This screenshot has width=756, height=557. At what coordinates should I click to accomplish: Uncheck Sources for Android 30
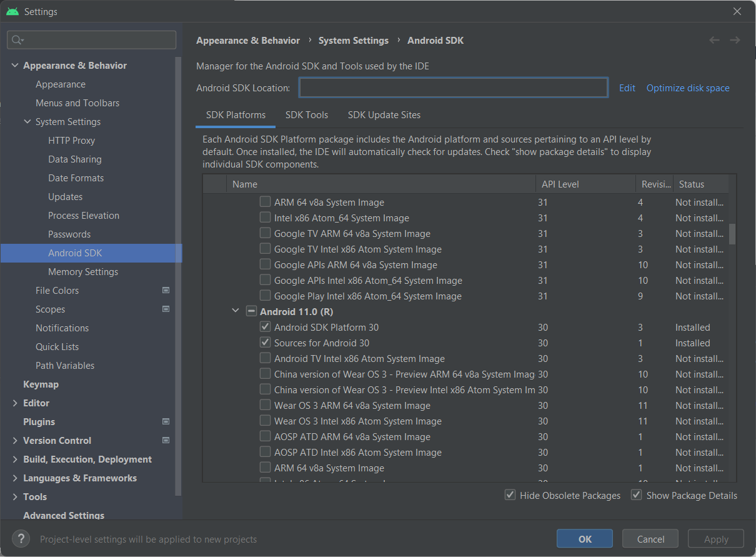tap(266, 343)
